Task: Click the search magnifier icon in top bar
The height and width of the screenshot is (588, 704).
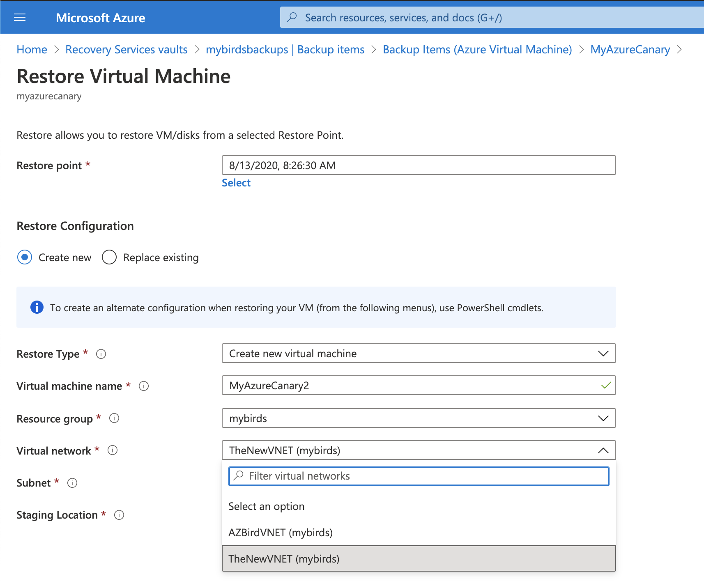Action: coord(292,17)
